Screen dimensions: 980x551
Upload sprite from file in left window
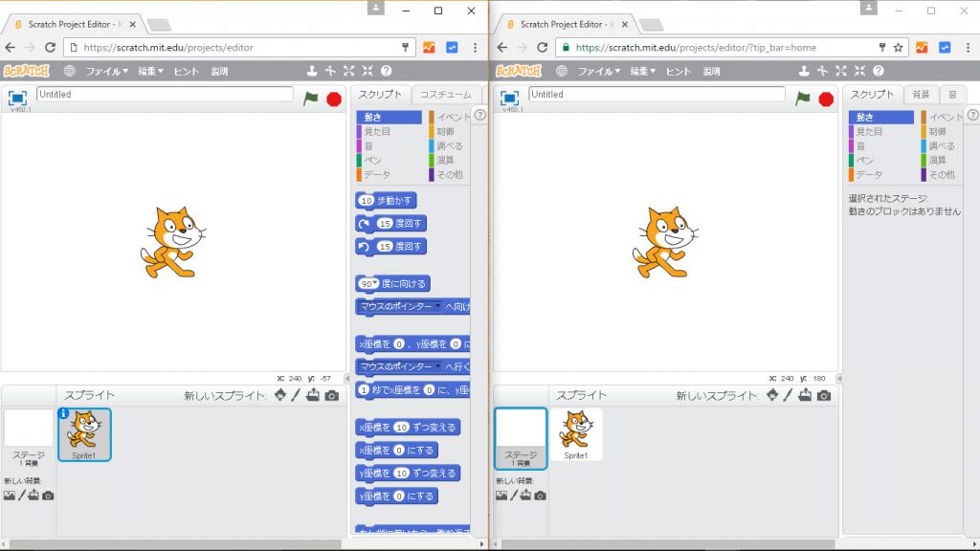coord(313,395)
